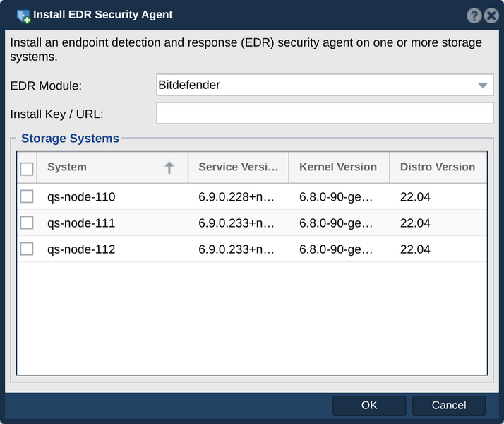Check the box for qs-node-111
This screenshot has width=504, height=424.
click(27, 223)
